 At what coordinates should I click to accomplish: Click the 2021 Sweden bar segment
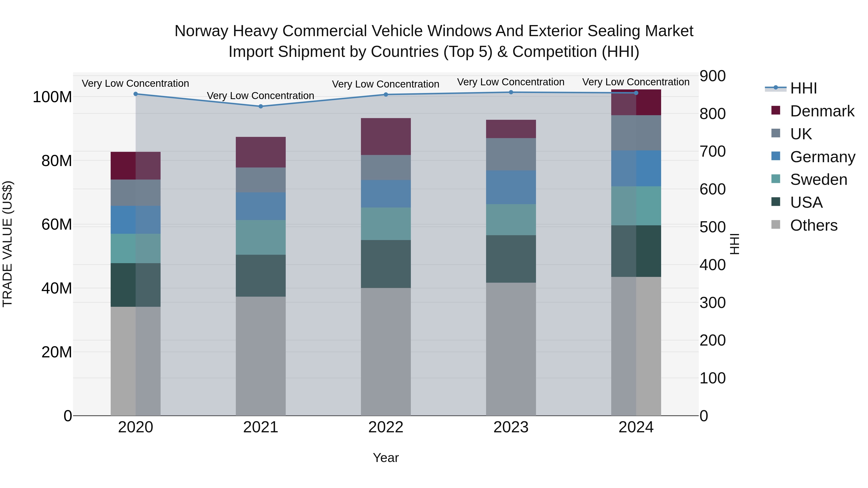coord(261,237)
